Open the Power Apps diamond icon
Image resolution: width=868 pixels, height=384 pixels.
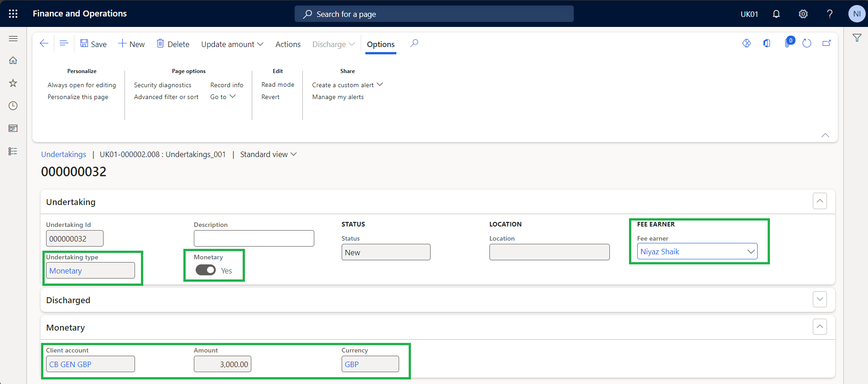[x=747, y=43]
